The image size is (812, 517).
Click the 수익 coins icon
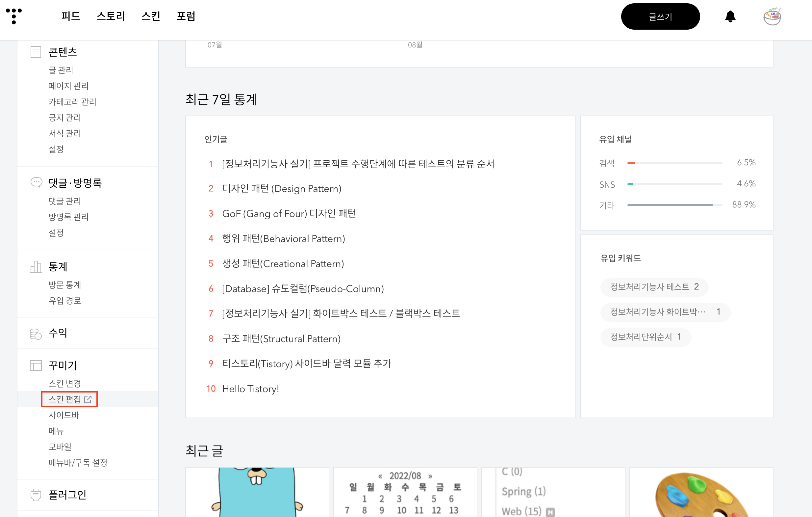pos(36,334)
